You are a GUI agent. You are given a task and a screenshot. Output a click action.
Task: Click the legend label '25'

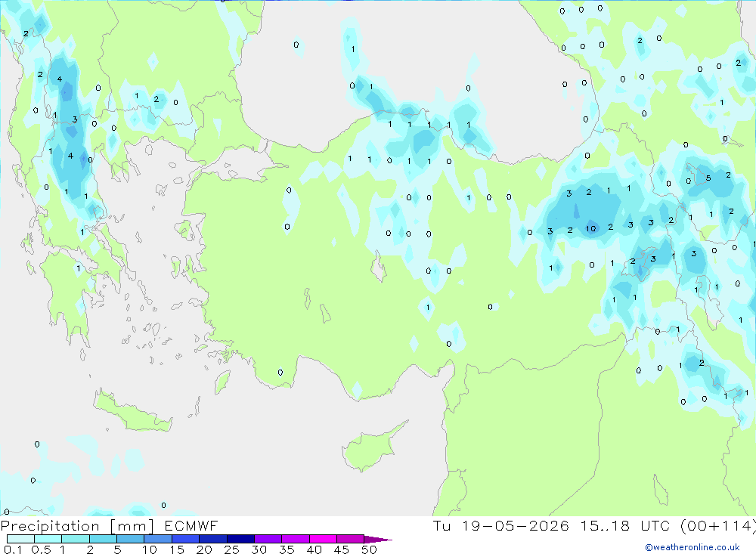click(x=231, y=549)
